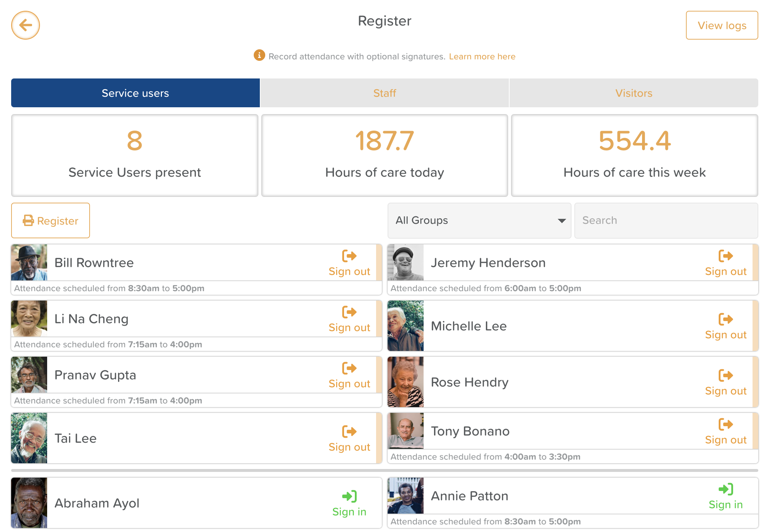Click the 8 Service Users present card
768x532 pixels.
pyautogui.click(x=135, y=155)
